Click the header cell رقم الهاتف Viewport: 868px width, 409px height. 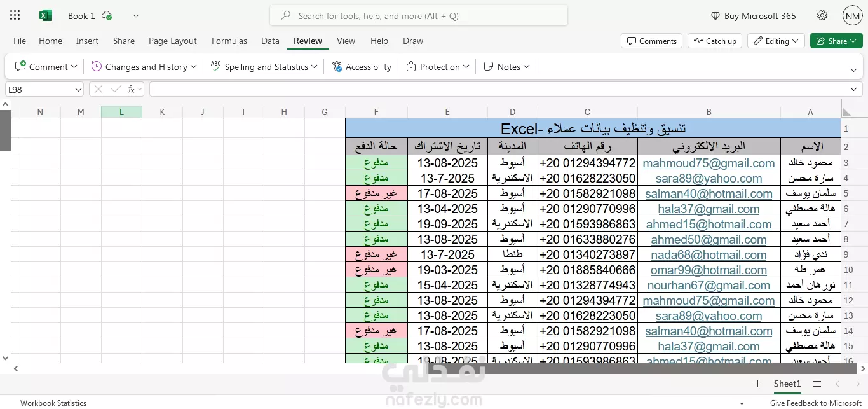pyautogui.click(x=588, y=147)
